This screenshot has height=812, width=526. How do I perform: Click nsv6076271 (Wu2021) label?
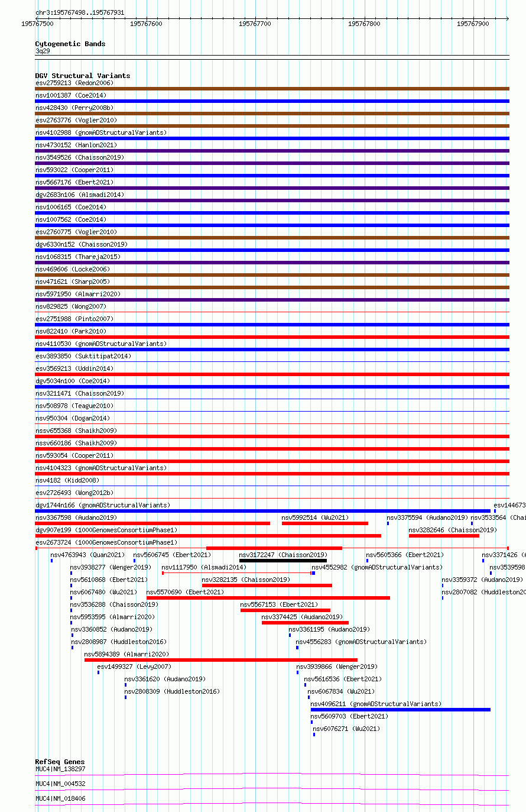pyautogui.click(x=347, y=729)
